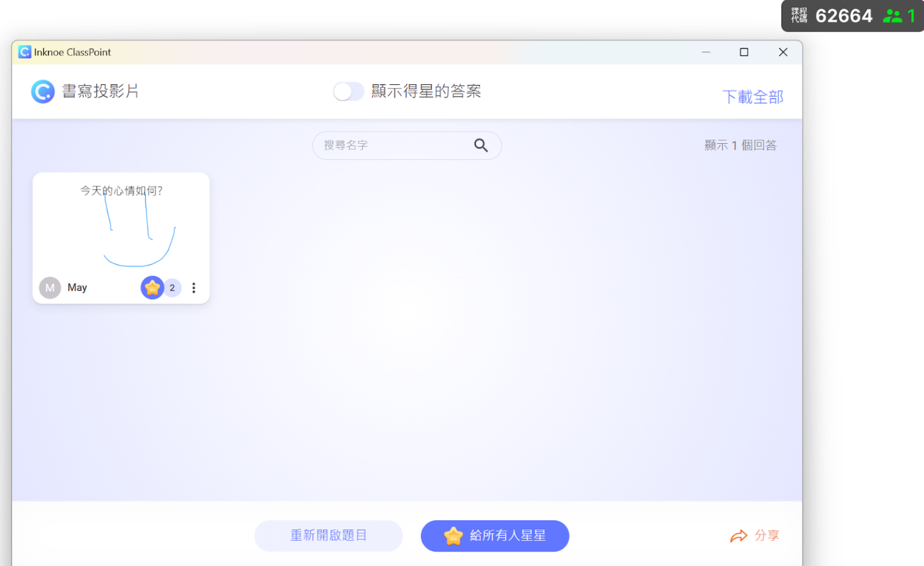The width and height of the screenshot is (924, 566).
Task: Click the 給所有人星星 button
Action: 494,535
